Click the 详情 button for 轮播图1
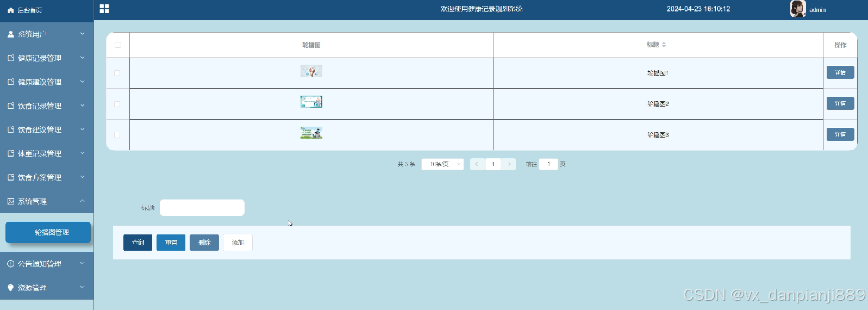868x310 pixels. pyautogui.click(x=840, y=72)
